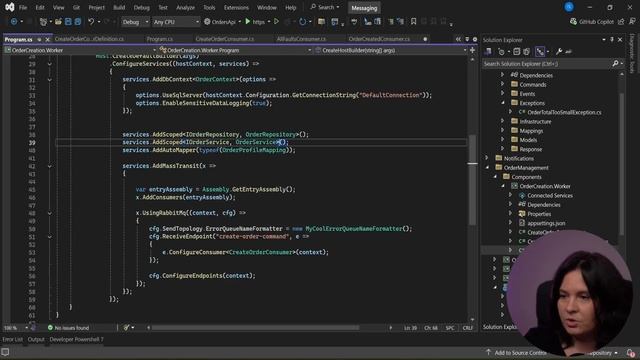Select OrderTotalTooSmallException.cs file
The height and width of the screenshot is (360, 640).
564,112
